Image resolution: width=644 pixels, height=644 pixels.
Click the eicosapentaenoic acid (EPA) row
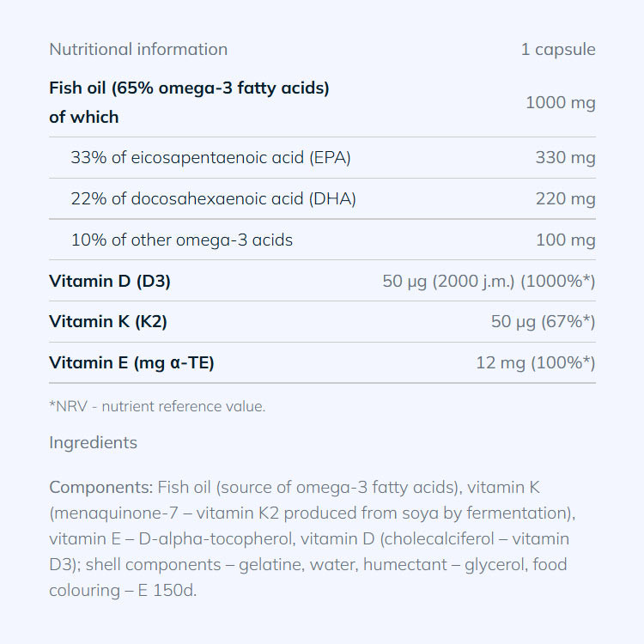(210, 157)
